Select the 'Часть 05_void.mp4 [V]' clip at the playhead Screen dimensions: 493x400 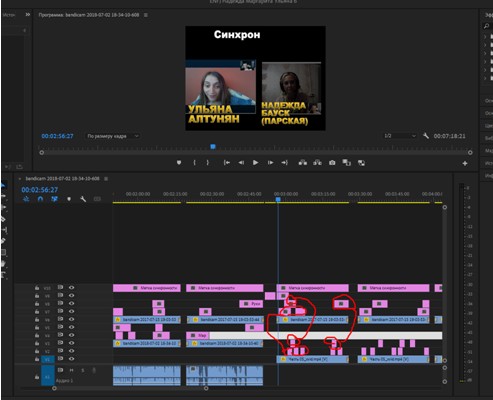[313, 359]
